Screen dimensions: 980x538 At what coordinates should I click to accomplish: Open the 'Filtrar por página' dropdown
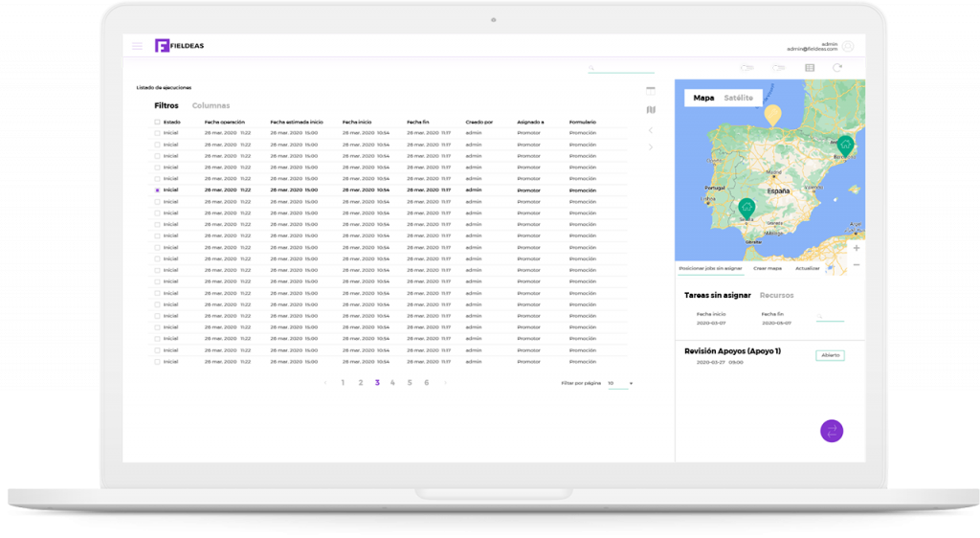click(619, 383)
